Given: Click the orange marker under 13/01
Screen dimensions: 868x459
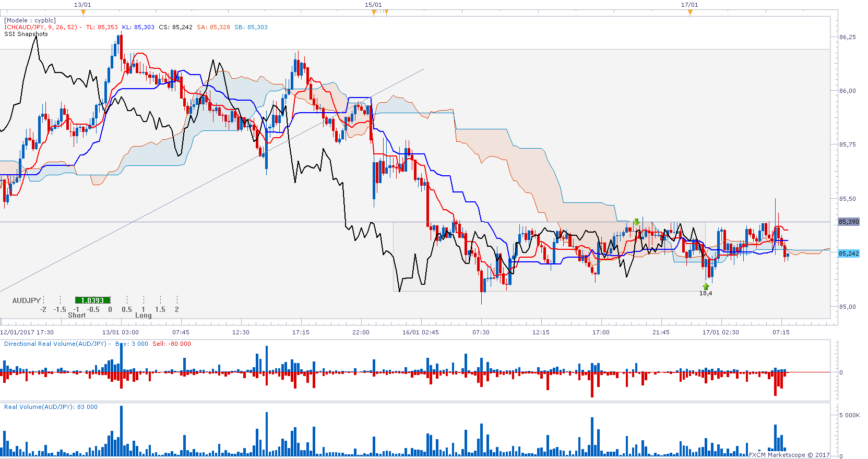Looking at the screenshot, I should pos(83,13).
